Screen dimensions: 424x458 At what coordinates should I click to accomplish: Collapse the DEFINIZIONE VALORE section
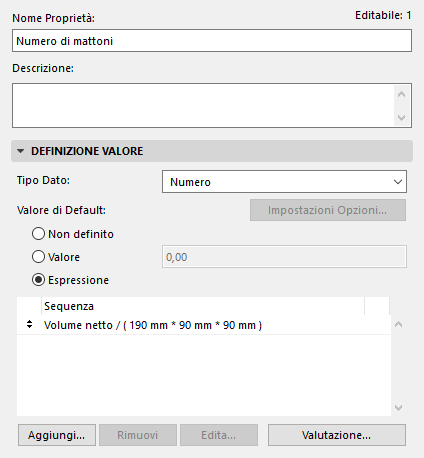[20, 151]
